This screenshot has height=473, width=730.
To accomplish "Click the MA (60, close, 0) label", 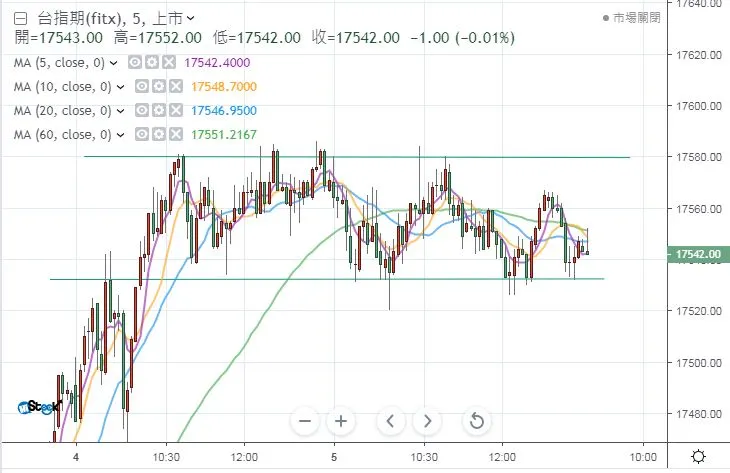I will (62, 134).
